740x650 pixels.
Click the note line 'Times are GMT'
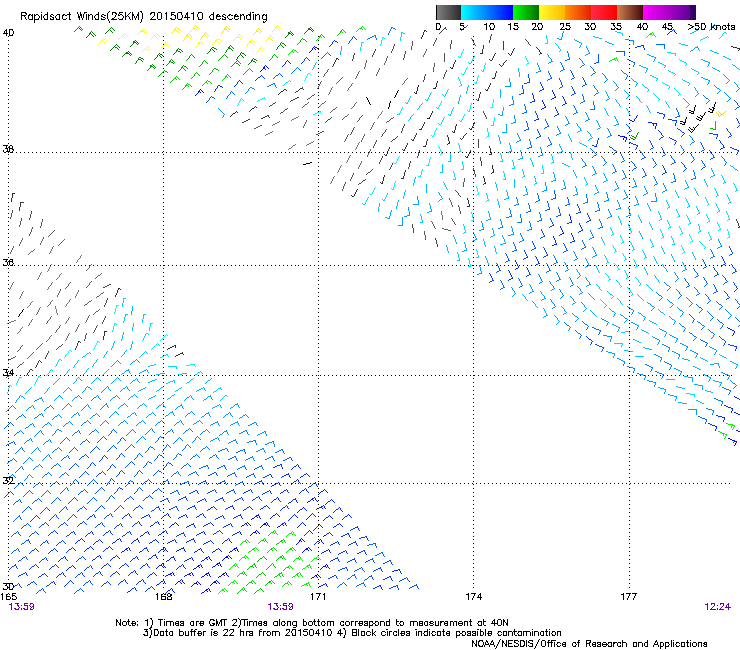pyautogui.click(x=193, y=623)
